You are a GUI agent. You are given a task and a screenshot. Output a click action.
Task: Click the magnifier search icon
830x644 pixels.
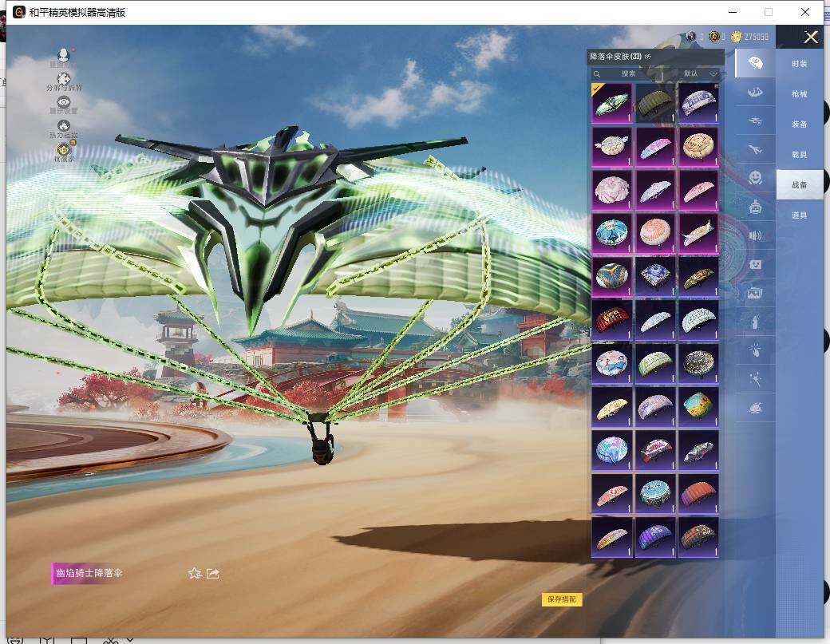pyautogui.click(x=597, y=74)
